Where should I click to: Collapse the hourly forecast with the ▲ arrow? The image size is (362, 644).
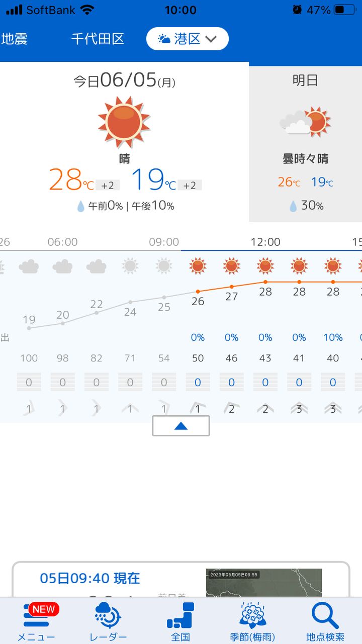coord(180,425)
